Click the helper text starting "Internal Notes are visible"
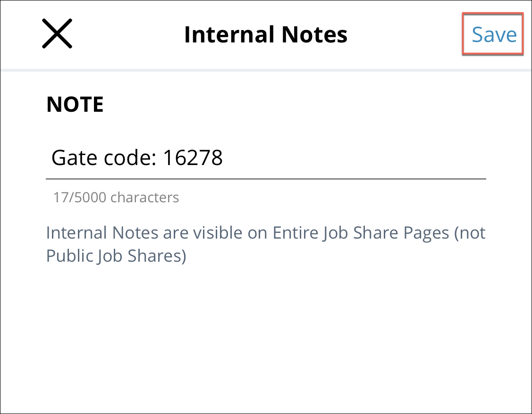The width and height of the screenshot is (532, 414). click(265, 233)
